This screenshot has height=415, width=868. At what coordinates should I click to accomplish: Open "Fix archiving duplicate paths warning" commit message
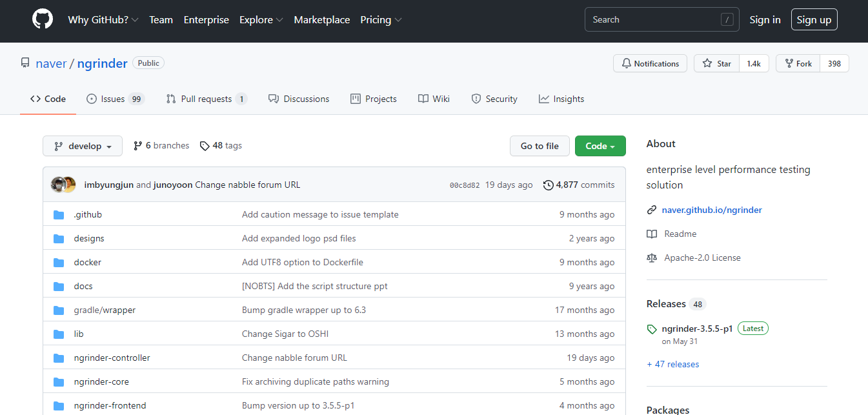point(316,381)
